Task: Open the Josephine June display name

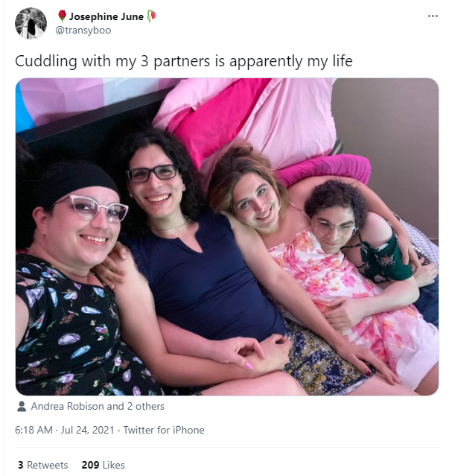Action: pyautogui.click(x=106, y=16)
